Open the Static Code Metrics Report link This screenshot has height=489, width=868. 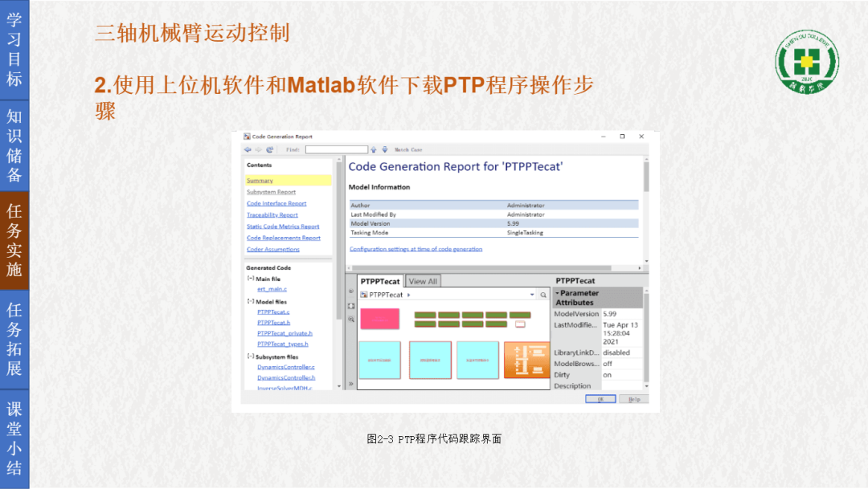click(x=283, y=226)
